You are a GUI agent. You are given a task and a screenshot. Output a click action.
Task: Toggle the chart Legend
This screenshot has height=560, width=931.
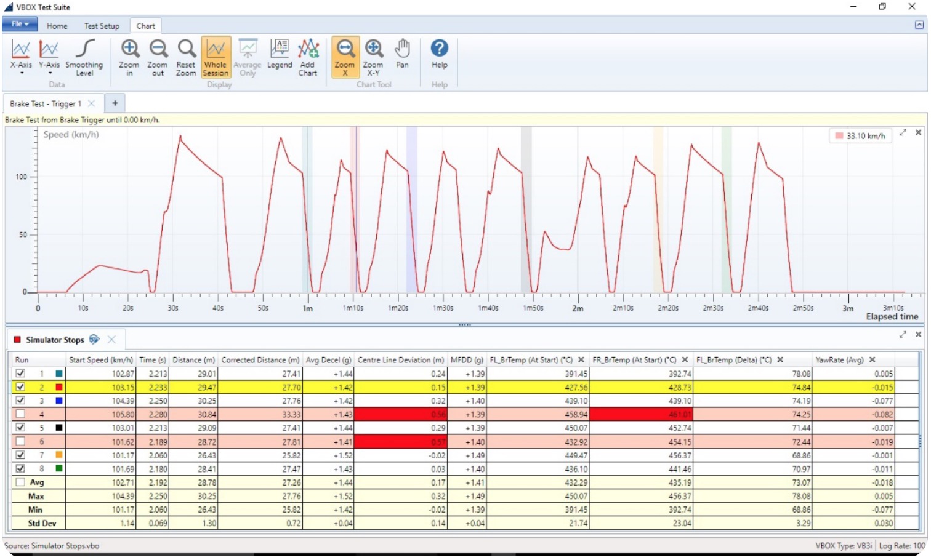coord(280,54)
